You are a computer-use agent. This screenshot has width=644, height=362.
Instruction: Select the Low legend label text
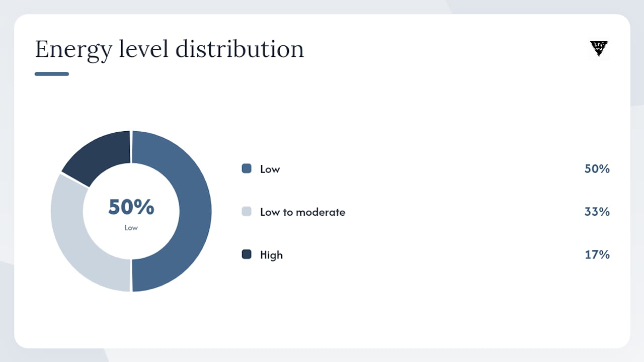[270, 169]
